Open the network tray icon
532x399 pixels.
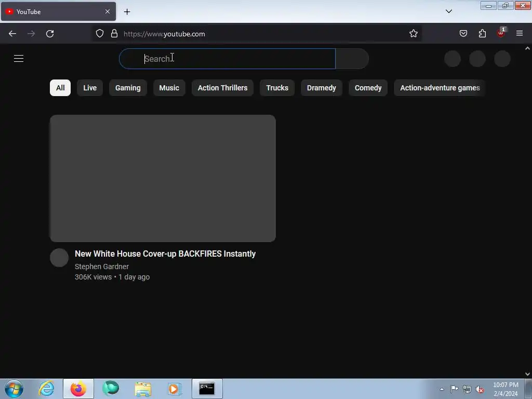(467, 389)
